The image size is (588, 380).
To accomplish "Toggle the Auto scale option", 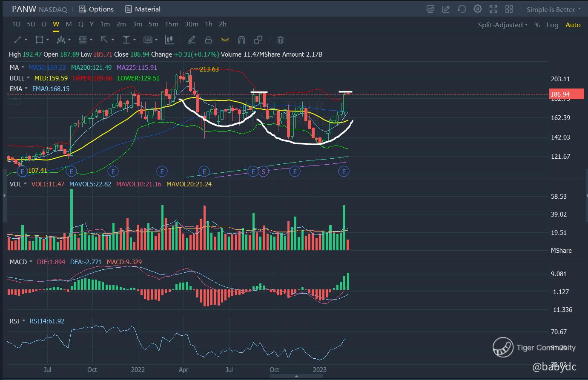I will coord(573,25).
